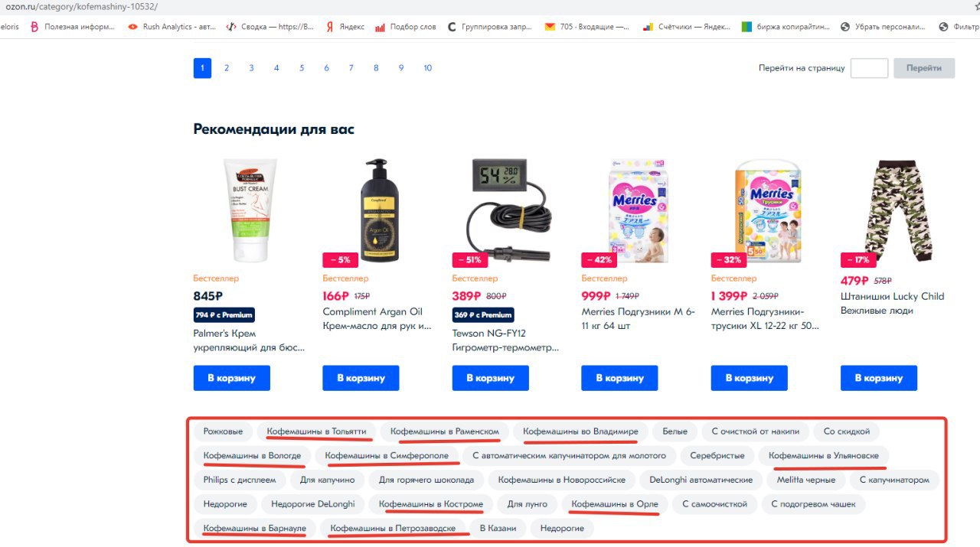Open the Счётчики Яндекс bookmark
The height and width of the screenshot is (547, 980).
point(687,27)
